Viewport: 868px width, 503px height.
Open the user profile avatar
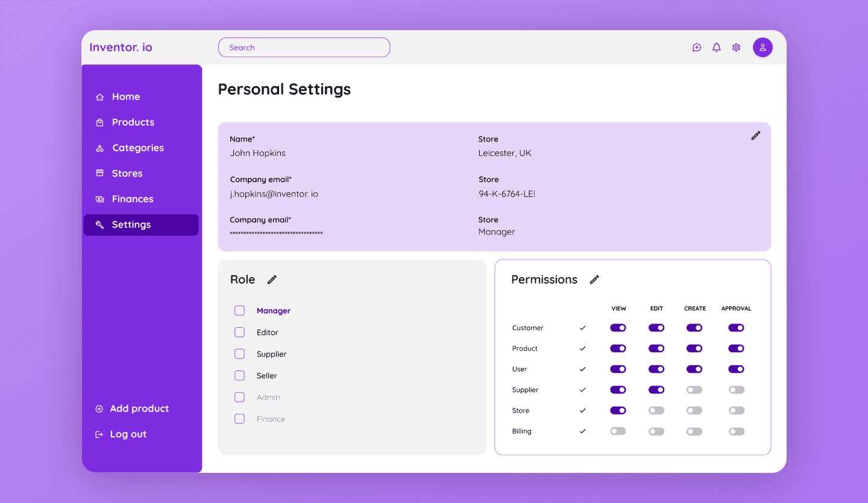[763, 48]
